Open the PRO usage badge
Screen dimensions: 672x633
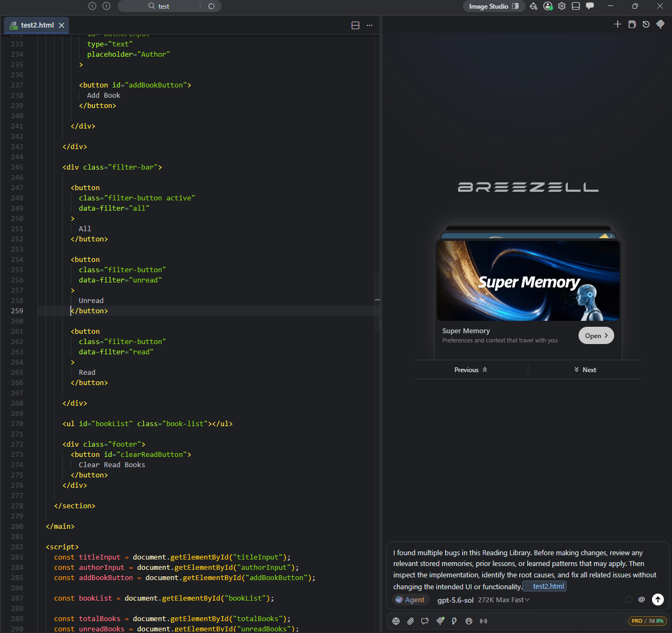648,621
